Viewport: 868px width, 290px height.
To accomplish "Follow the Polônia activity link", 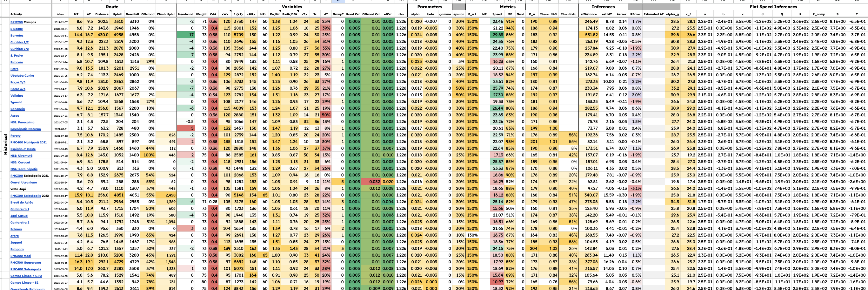I will tap(16, 229).
